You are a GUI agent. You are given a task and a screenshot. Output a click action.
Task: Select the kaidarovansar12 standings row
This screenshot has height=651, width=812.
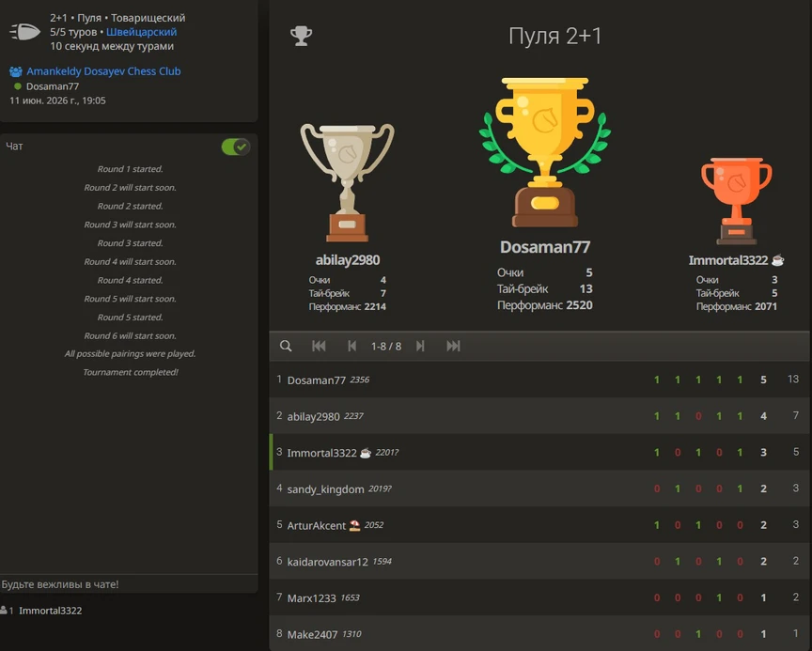539,561
